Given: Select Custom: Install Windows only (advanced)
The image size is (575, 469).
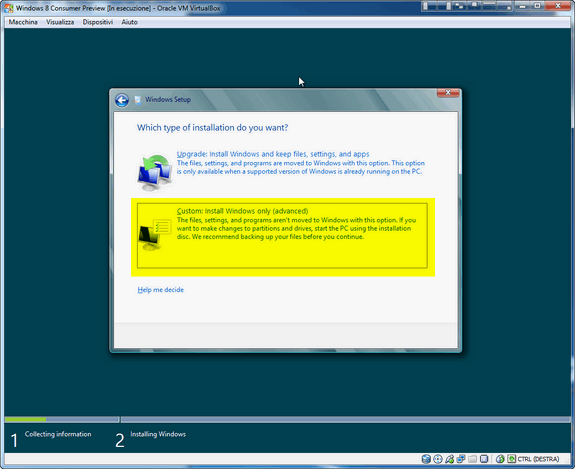Looking at the screenshot, I should pyautogui.click(x=282, y=235).
